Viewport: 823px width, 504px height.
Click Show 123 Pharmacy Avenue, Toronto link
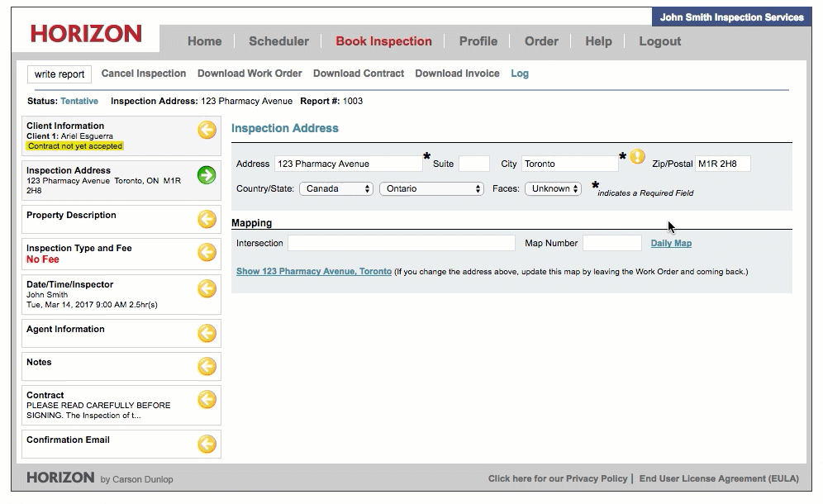314,271
